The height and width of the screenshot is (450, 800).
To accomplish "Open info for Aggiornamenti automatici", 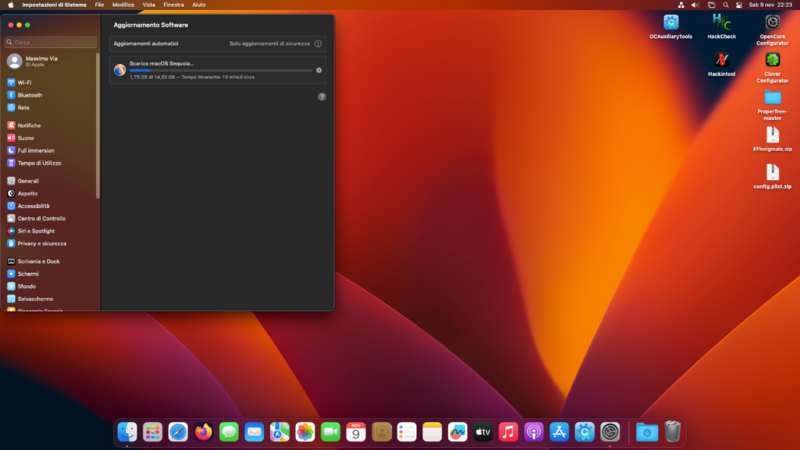I will [x=318, y=44].
